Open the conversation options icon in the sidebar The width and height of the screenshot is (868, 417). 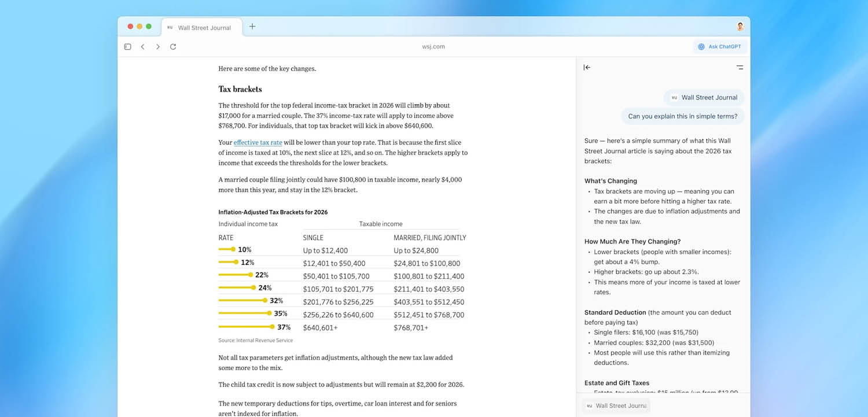[x=740, y=67]
